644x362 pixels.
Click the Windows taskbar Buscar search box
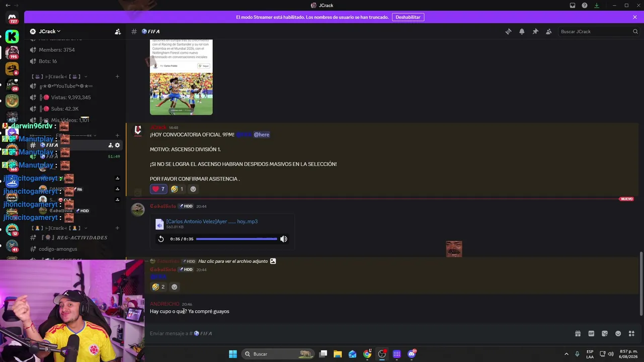click(x=277, y=354)
